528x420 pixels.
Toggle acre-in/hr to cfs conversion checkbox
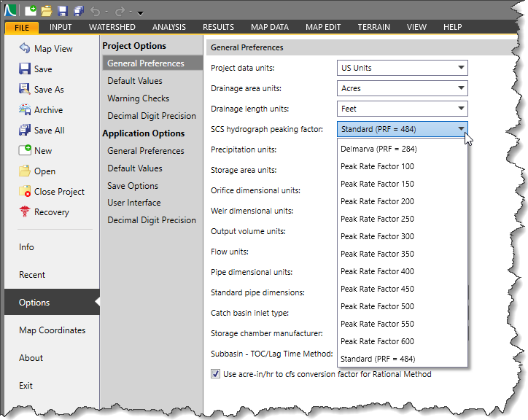[215, 374]
